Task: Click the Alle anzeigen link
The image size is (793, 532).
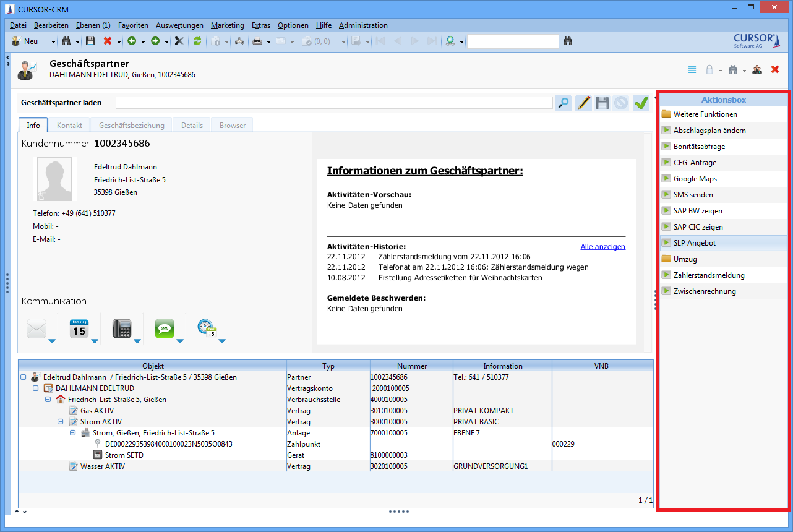Action: (x=602, y=247)
